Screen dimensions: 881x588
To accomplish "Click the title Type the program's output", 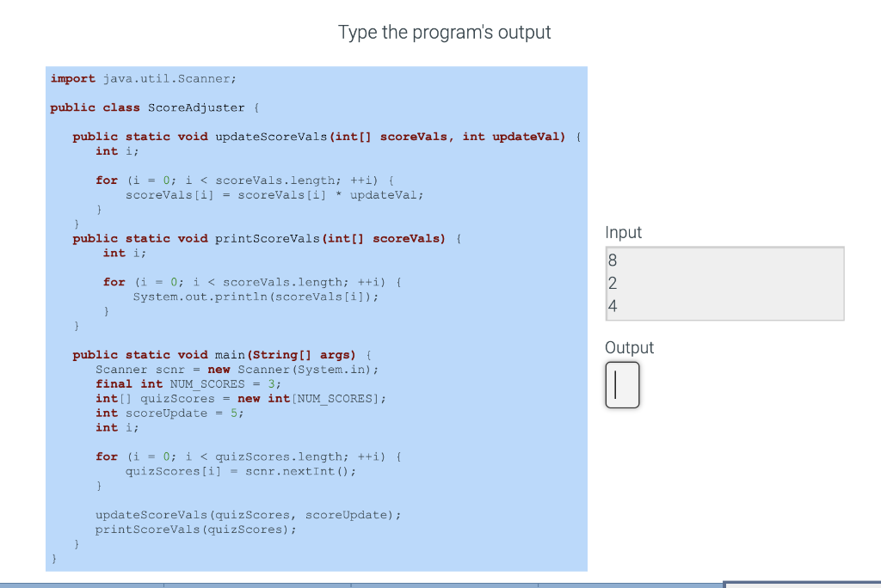I will [x=444, y=32].
